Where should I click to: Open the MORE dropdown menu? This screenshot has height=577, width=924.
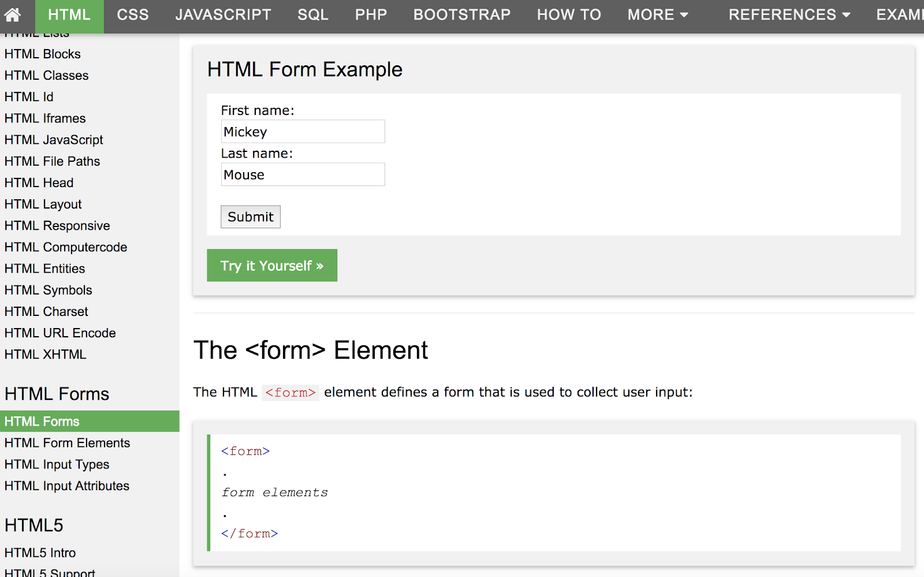(x=657, y=14)
